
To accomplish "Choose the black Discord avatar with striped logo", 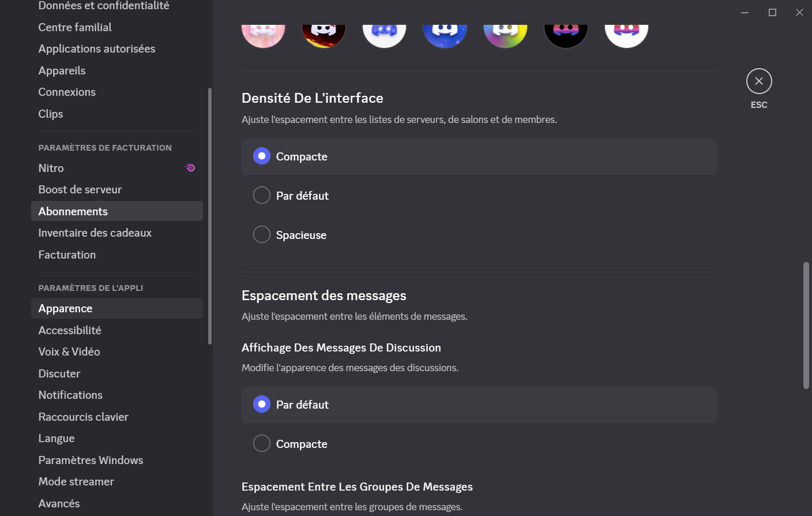I will [x=566, y=32].
